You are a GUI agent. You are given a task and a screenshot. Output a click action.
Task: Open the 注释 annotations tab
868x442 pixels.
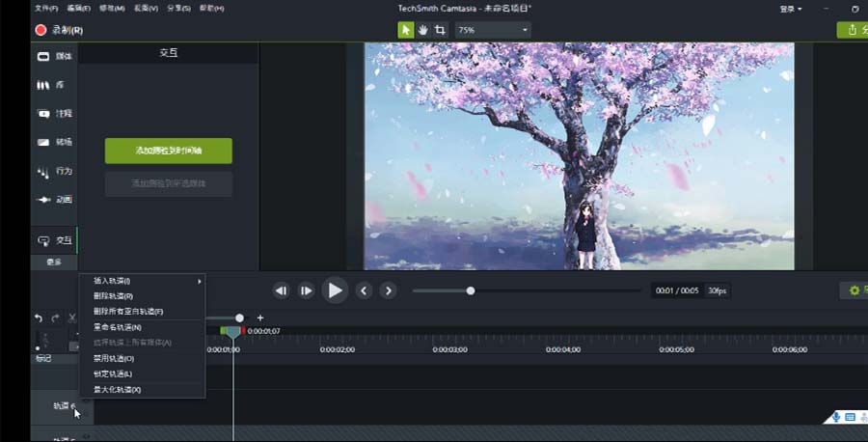[x=54, y=114]
